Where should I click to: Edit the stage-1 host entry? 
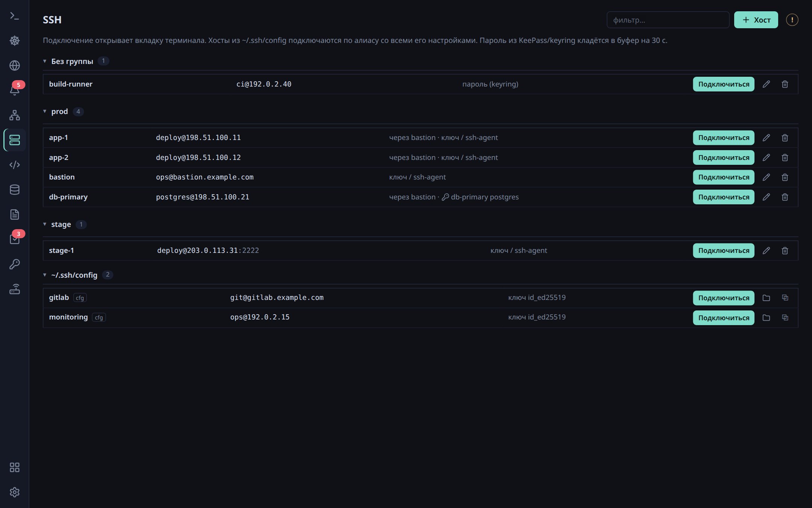coord(766,251)
